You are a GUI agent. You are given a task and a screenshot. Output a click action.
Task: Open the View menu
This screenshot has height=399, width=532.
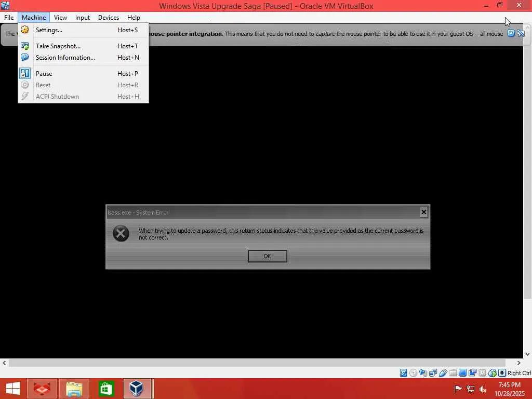click(x=60, y=17)
